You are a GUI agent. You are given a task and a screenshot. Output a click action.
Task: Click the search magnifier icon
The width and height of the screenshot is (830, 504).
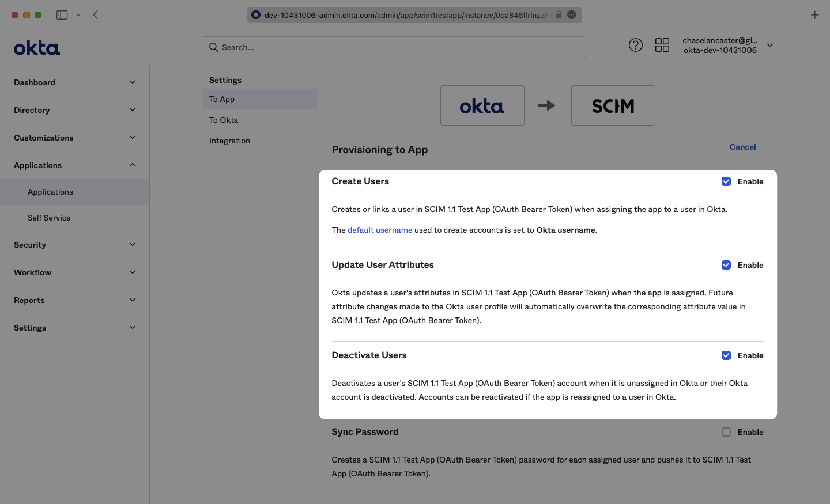coord(213,47)
